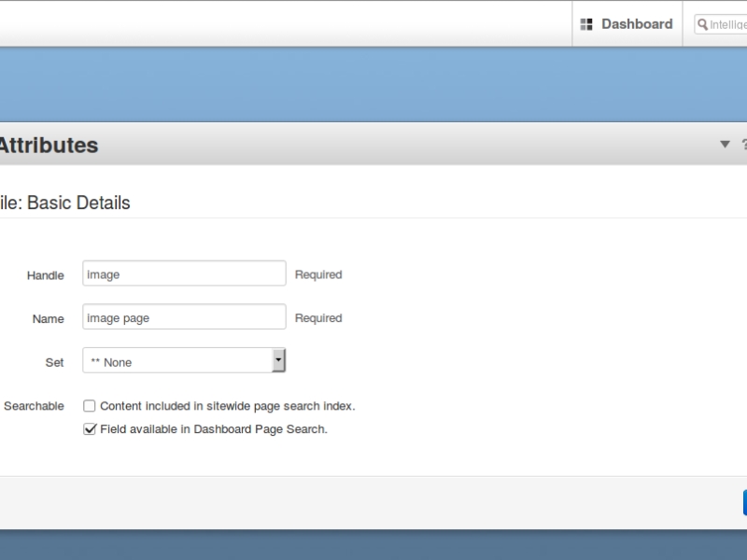Click the 'Searchable' label
Image resolution: width=747 pixels, height=560 pixels.
(x=34, y=406)
